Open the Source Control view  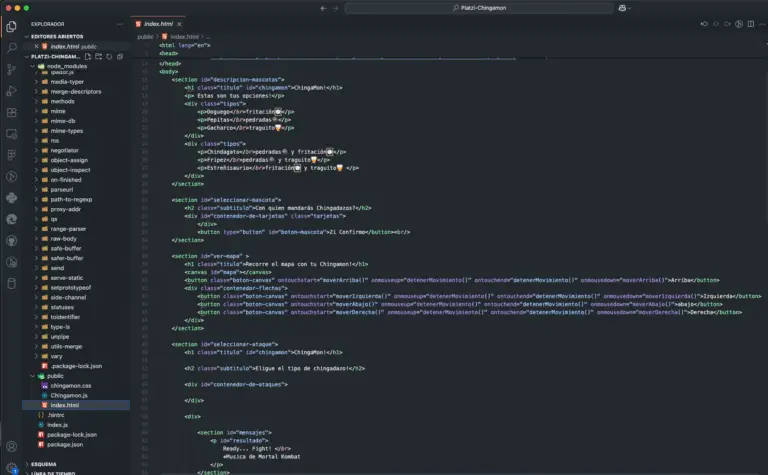pos(11,68)
